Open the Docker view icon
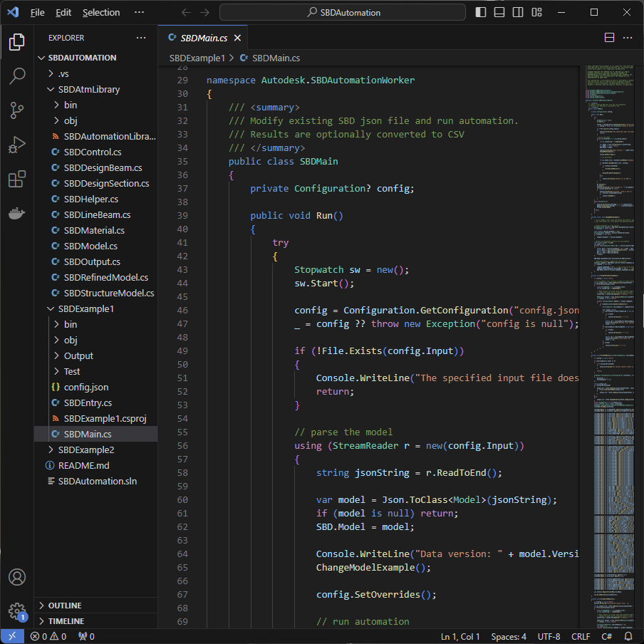This screenshot has height=644, width=644. coord(17,213)
